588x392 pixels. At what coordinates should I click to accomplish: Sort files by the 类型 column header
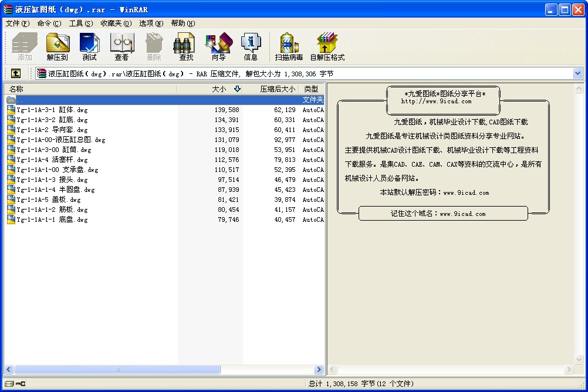(311, 89)
